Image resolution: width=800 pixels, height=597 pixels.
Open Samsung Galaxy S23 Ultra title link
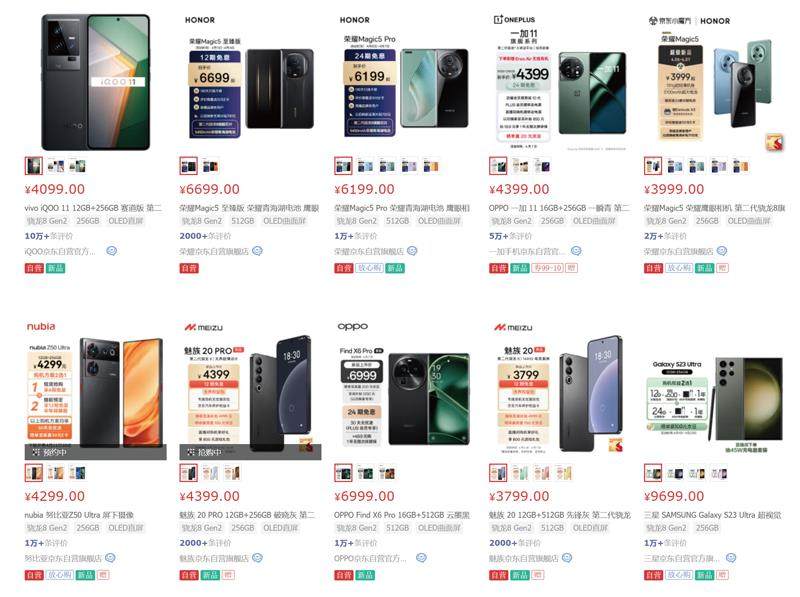(712, 515)
